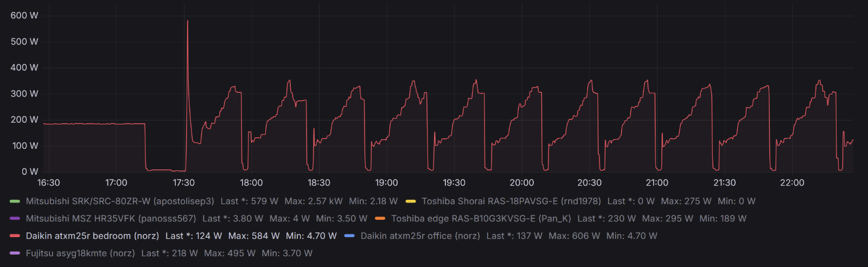Image resolution: width=868 pixels, height=267 pixels.
Task: Click the orange Toshiba edge series color swatch
Action: pyautogui.click(x=380, y=219)
